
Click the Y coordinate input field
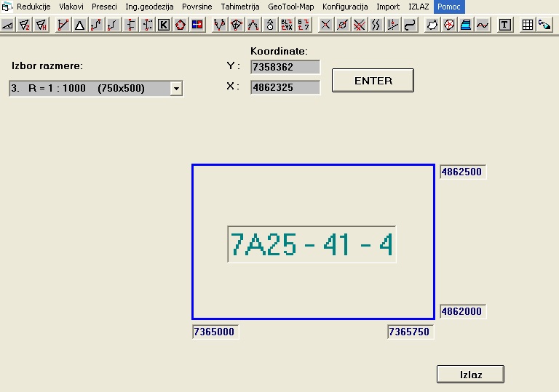[285, 68]
